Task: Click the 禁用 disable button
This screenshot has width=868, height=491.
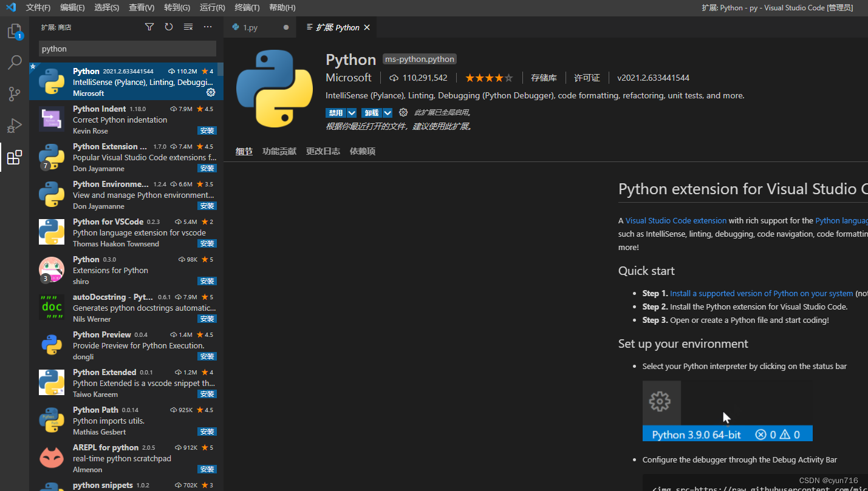Action: (336, 113)
